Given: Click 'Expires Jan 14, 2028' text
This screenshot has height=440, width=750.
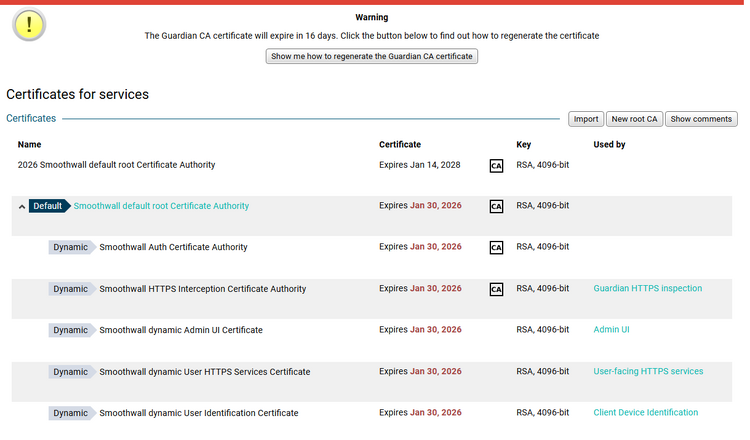Looking at the screenshot, I should coord(419,165).
